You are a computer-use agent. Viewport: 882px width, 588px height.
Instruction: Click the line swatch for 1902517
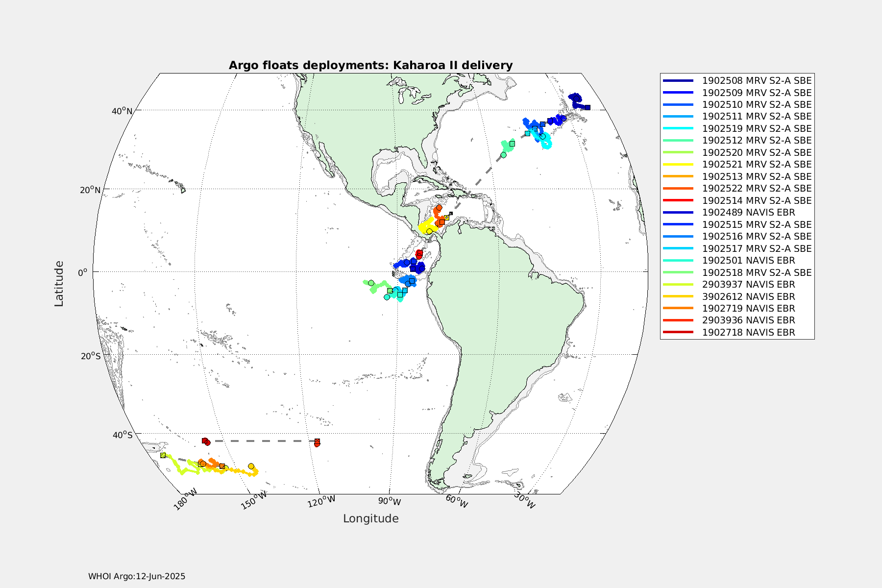click(678, 248)
